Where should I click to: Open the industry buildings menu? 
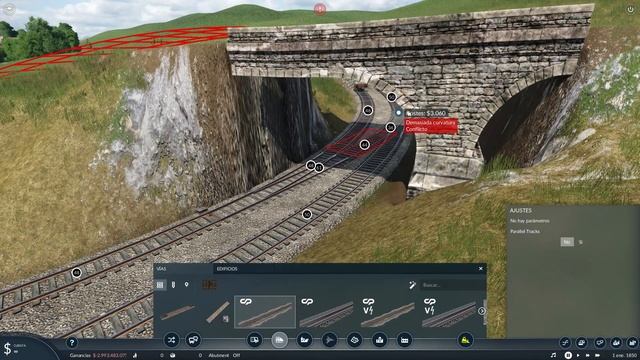[x=404, y=340]
